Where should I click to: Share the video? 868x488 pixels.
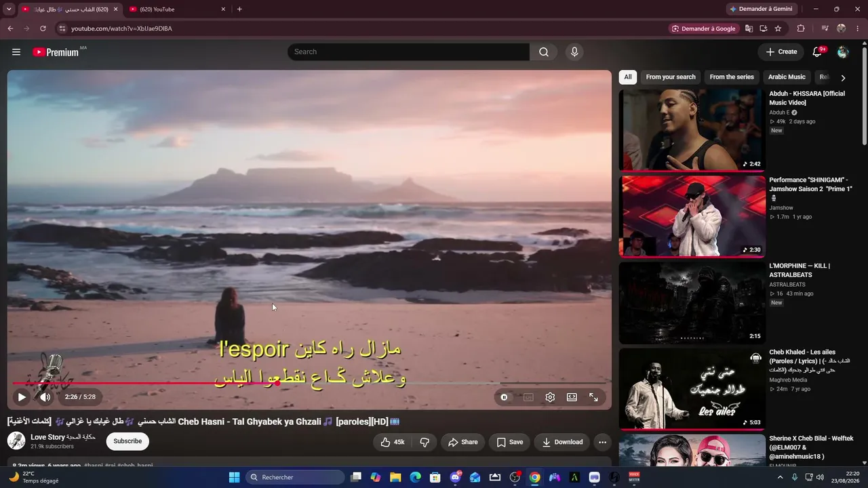462,442
